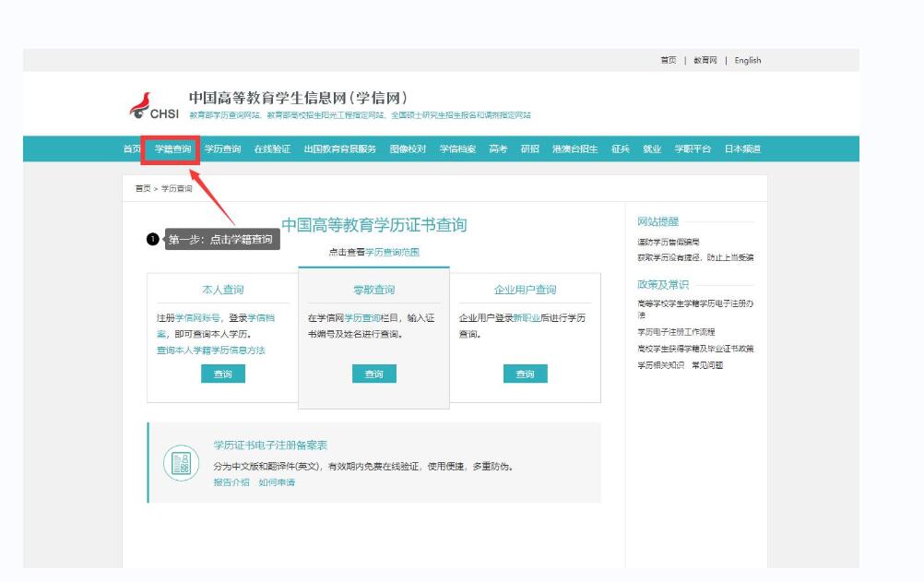Click 查询 button under 本人查询
Viewport: 924px width, 582px height.
click(x=223, y=374)
